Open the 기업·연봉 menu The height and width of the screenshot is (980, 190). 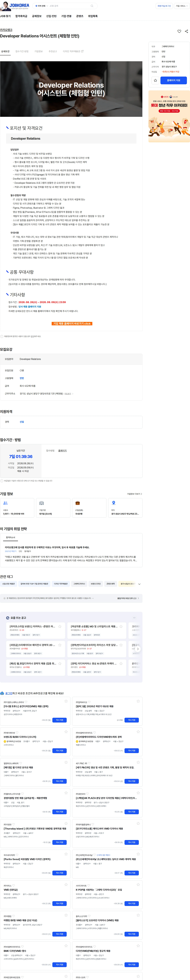(x=66, y=16)
